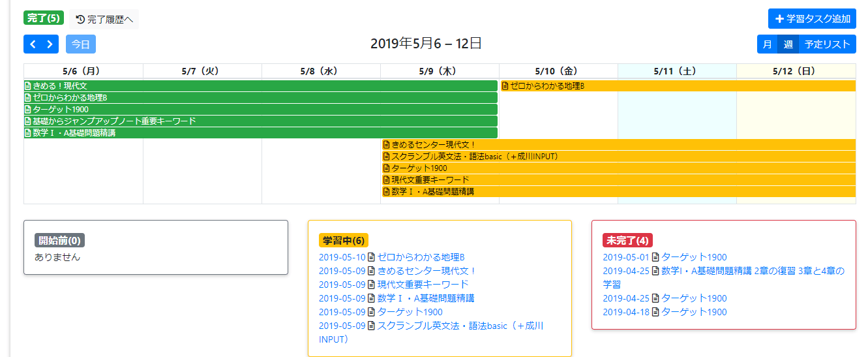Click the 開始前(0) badge
Screen dimensions: 868x357
[59, 240]
